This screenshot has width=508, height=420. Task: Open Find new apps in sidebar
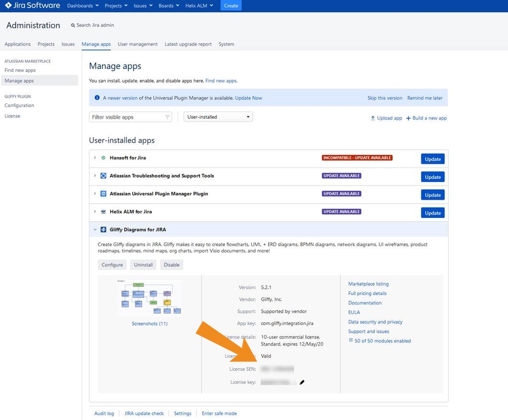point(20,70)
